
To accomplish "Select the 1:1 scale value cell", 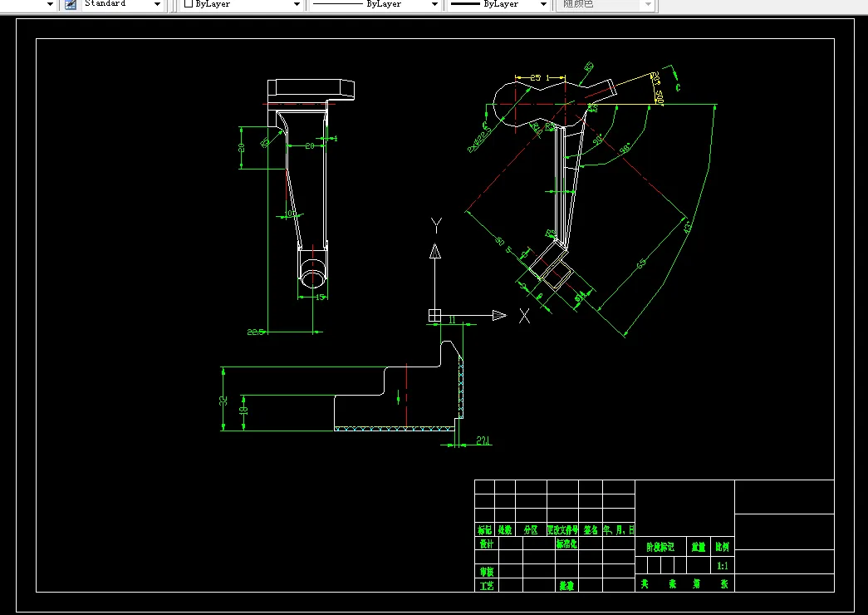I will click(x=723, y=566).
